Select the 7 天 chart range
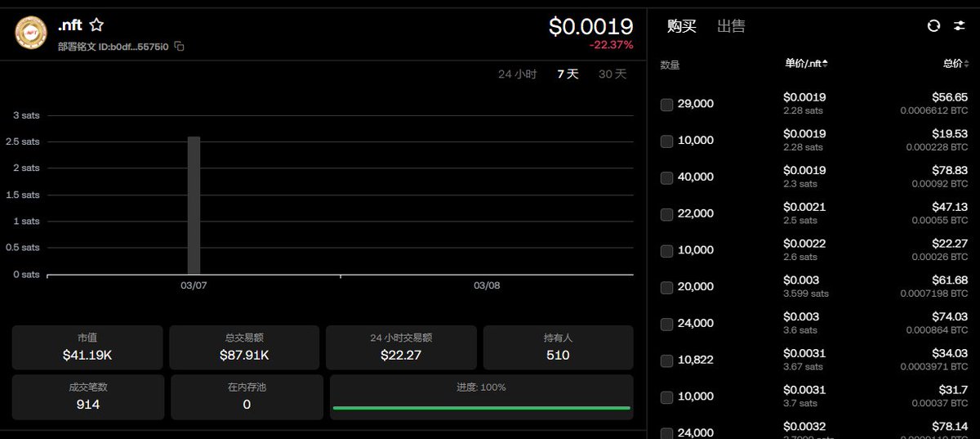980x439 pixels. (x=568, y=74)
